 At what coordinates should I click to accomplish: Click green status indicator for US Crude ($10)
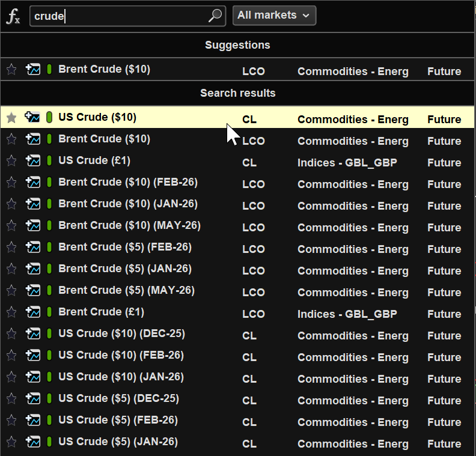49,117
